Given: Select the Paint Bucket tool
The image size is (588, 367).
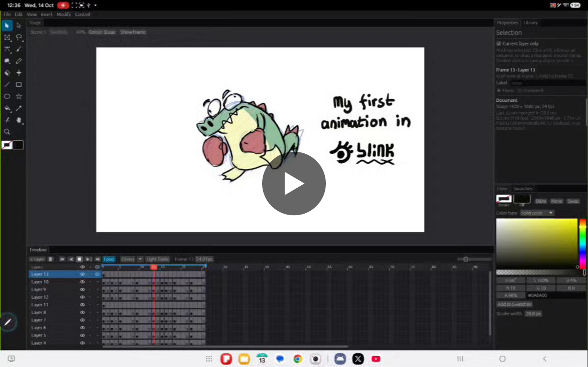Looking at the screenshot, I should click(7, 108).
